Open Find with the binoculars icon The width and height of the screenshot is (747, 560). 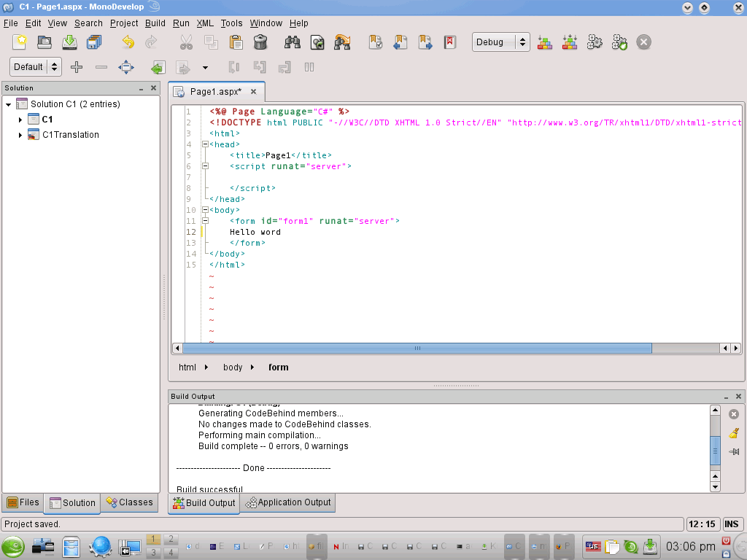(x=293, y=42)
